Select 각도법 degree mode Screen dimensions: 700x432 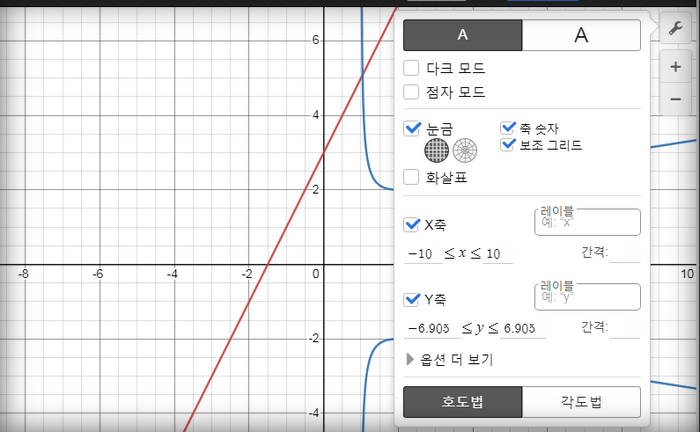click(x=581, y=402)
